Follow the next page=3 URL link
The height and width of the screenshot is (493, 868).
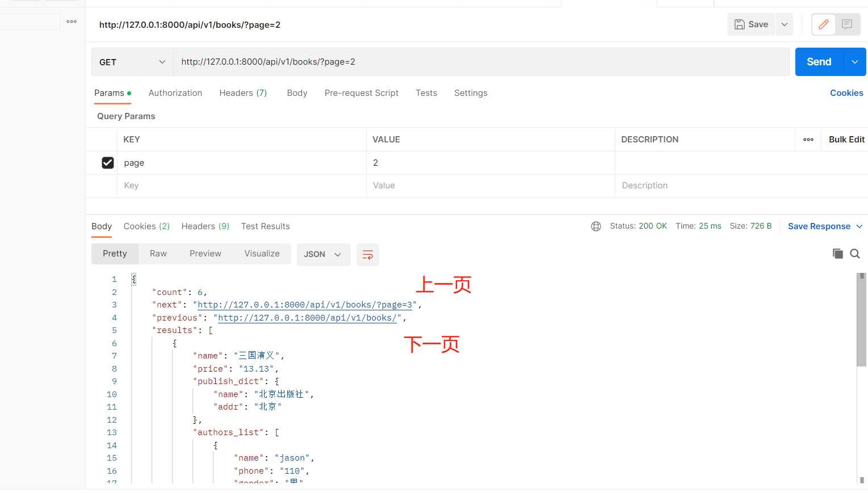tap(305, 305)
